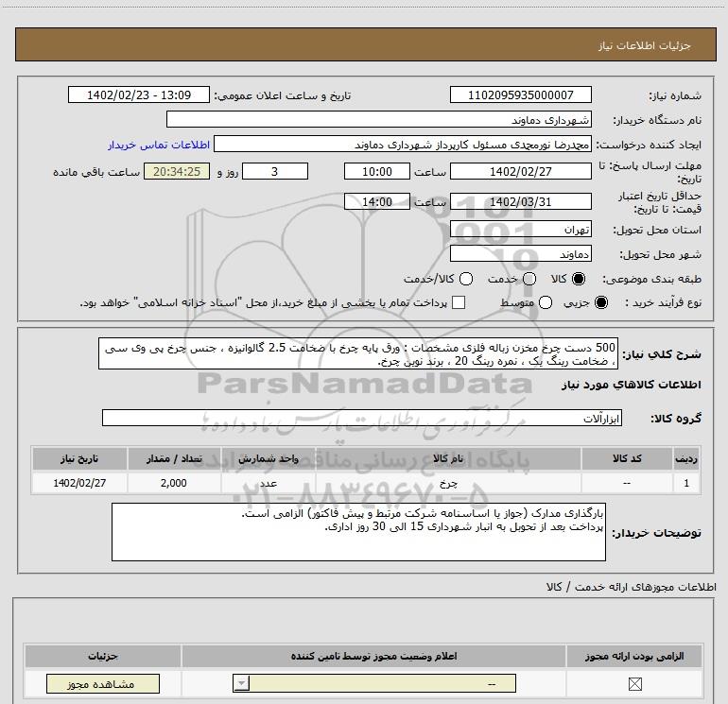Screen dimensions: 728x704
Task: Click the delivery province field تهران
Action: (x=520, y=230)
